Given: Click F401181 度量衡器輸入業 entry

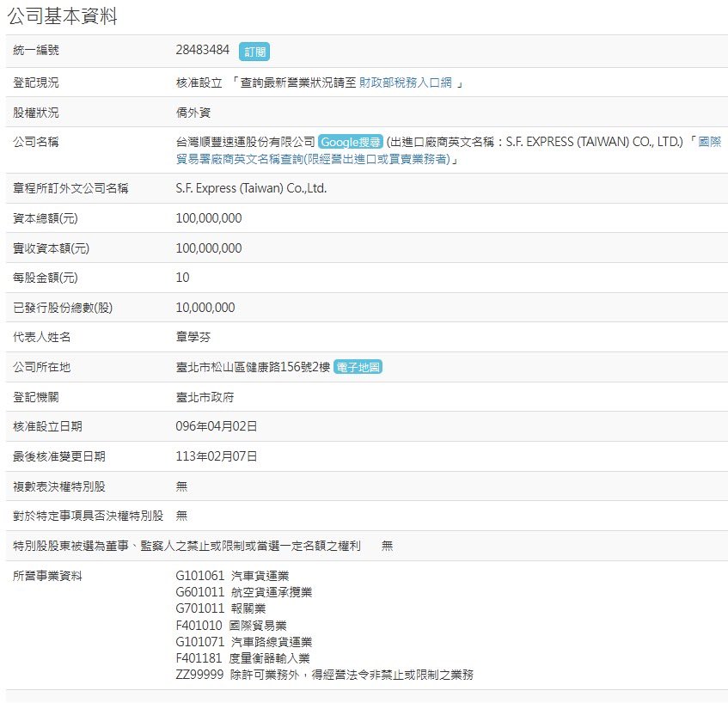Looking at the screenshot, I should click(243, 658).
